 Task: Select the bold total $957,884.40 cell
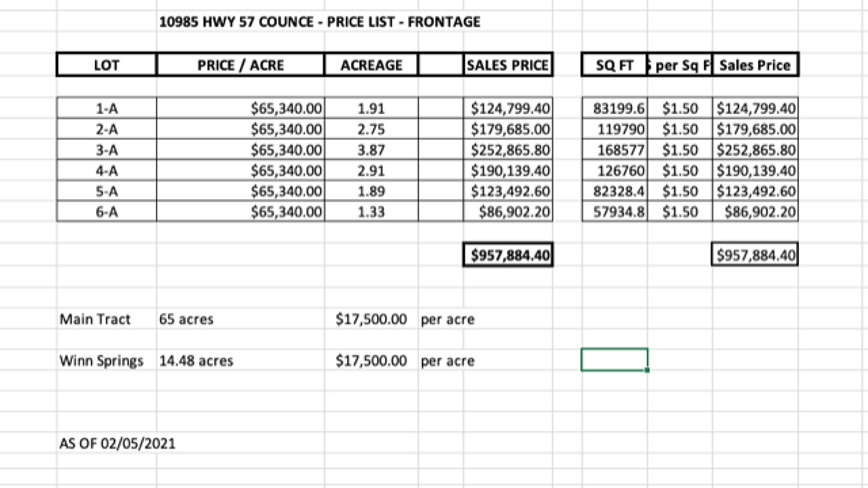pos(510,255)
